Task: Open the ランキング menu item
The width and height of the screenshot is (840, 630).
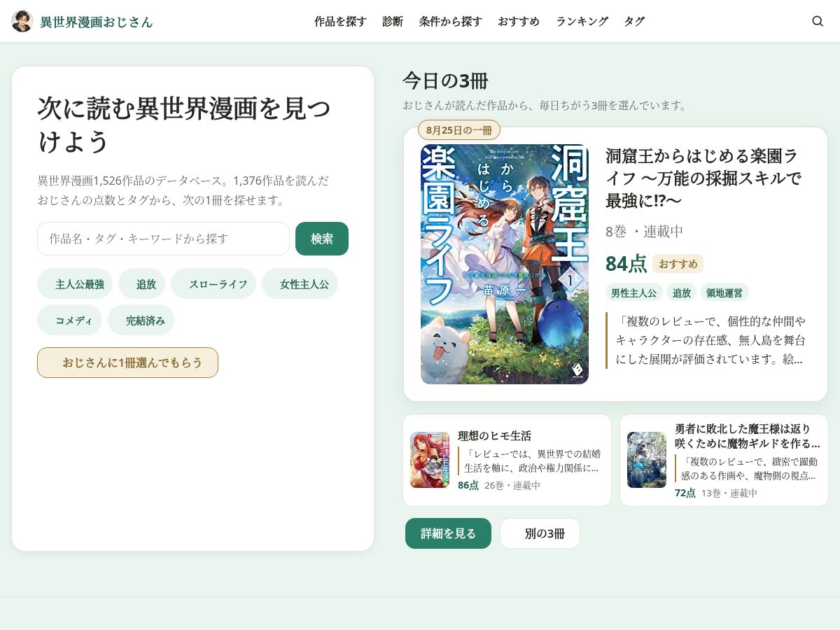Action: point(582,21)
